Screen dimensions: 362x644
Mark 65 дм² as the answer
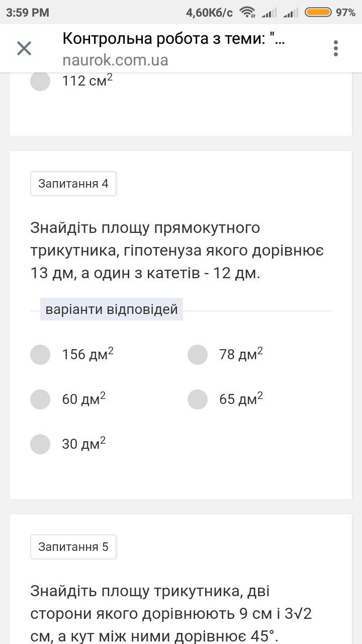[198, 399]
